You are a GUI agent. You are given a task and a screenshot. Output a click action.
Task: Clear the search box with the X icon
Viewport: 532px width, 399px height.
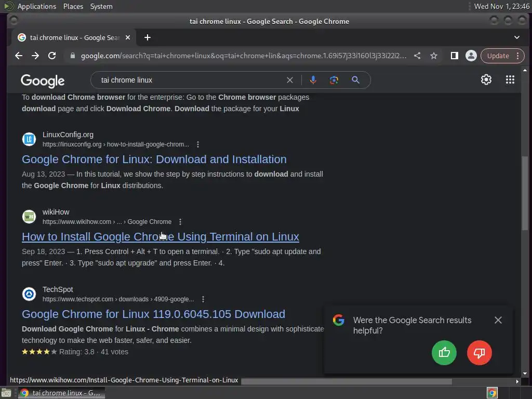click(290, 80)
